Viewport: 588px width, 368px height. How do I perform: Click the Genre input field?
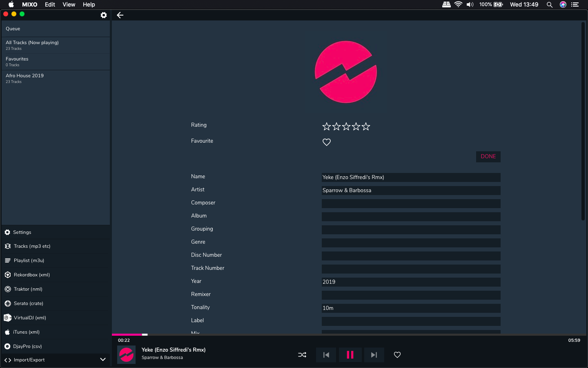tap(411, 243)
